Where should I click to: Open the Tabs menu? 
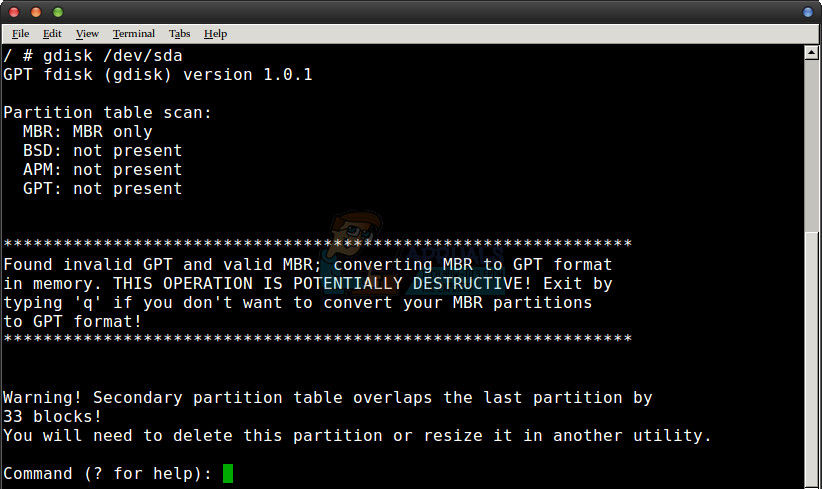point(179,34)
